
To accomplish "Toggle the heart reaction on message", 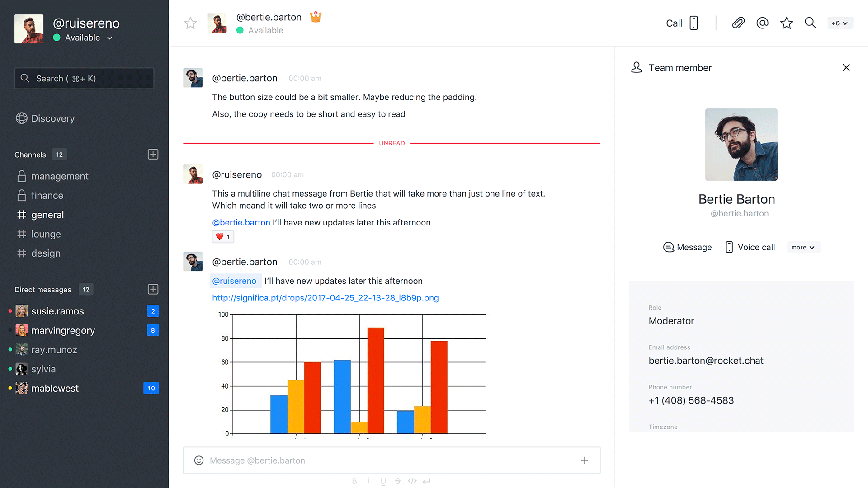I will [223, 237].
